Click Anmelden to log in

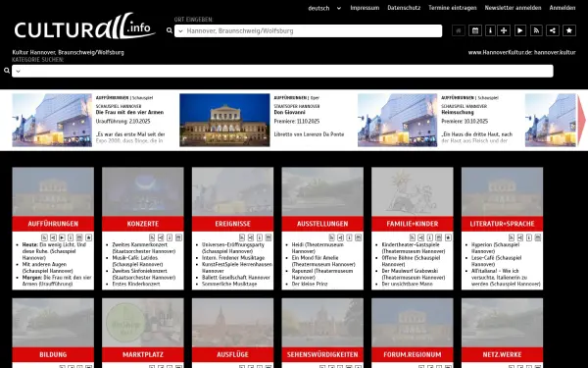coord(563,8)
